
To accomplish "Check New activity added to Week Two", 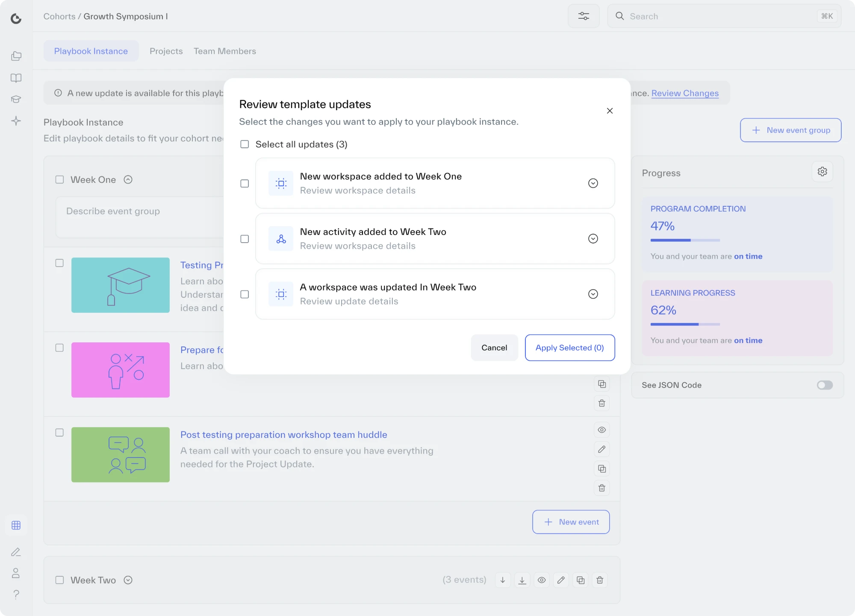I will pos(245,239).
